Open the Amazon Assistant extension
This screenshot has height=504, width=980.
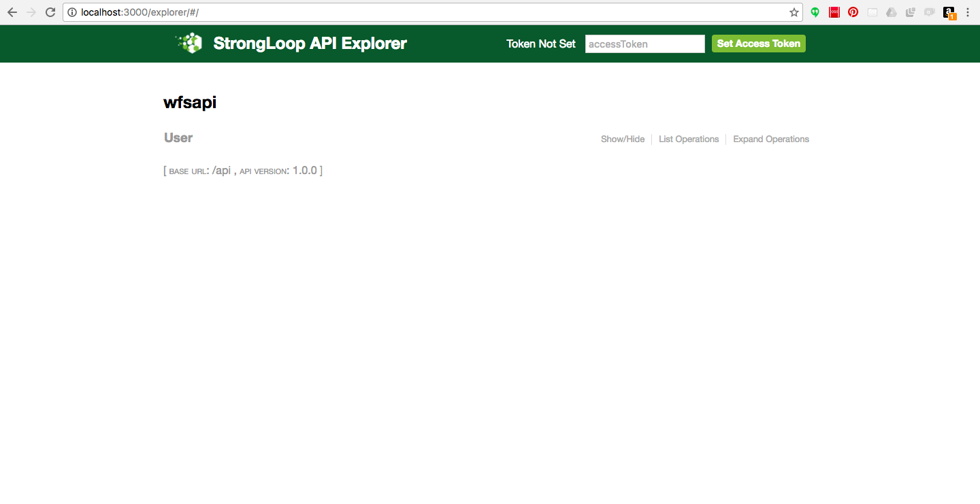click(x=949, y=13)
